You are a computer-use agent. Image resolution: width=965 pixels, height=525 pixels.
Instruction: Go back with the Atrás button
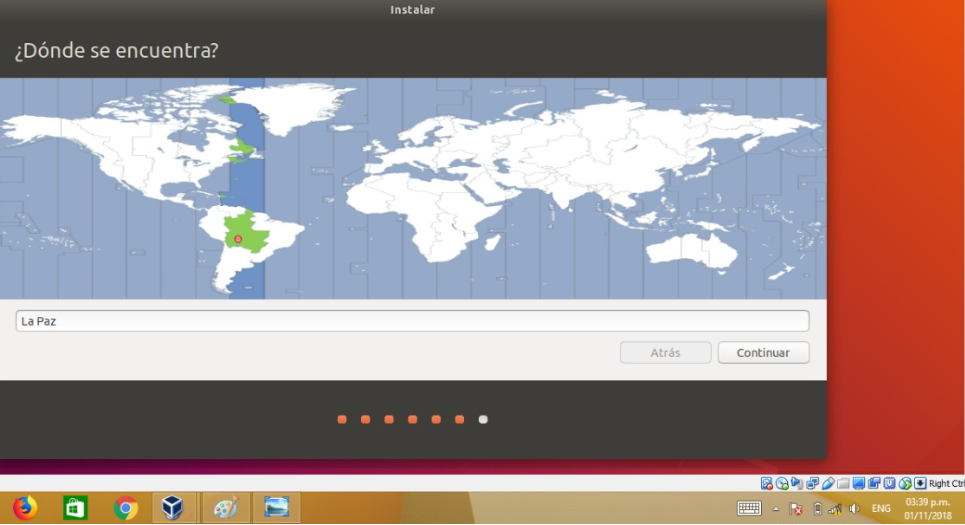(665, 353)
